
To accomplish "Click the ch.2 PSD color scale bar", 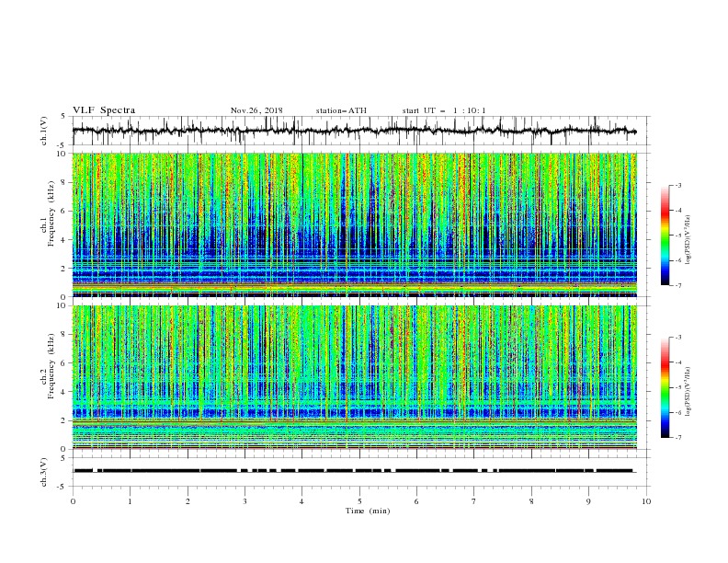I will [x=665, y=387].
